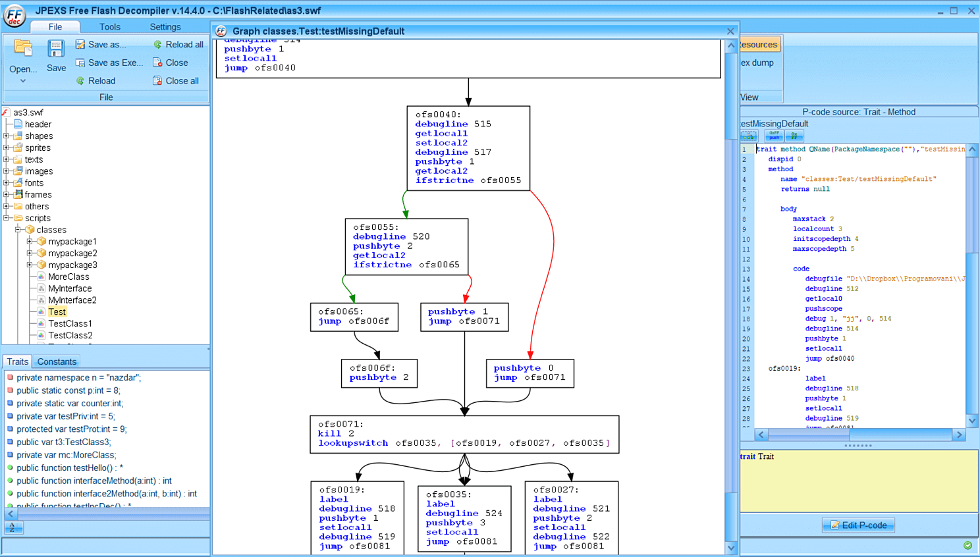
Task: Click the FFDec application logo button
Action: coord(14,15)
